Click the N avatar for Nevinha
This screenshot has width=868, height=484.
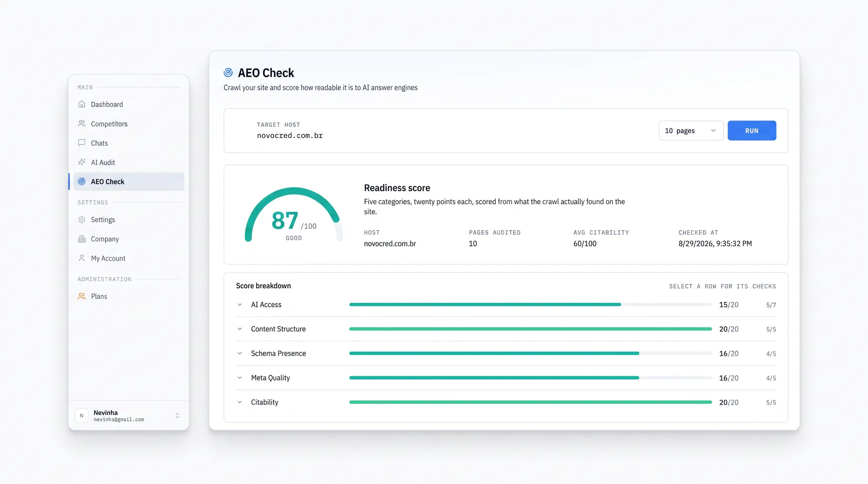(81, 416)
